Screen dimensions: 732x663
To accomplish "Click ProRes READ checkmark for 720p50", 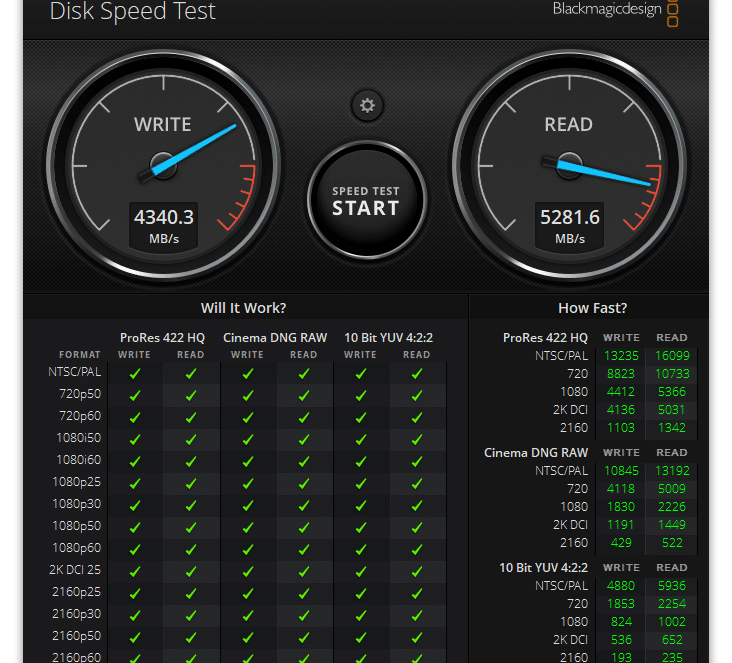I will point(191,395).
